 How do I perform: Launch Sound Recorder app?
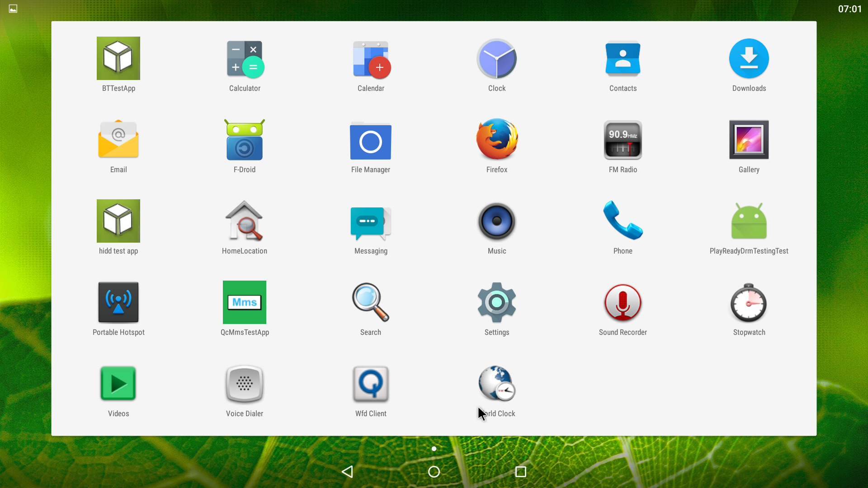(623, 302)
